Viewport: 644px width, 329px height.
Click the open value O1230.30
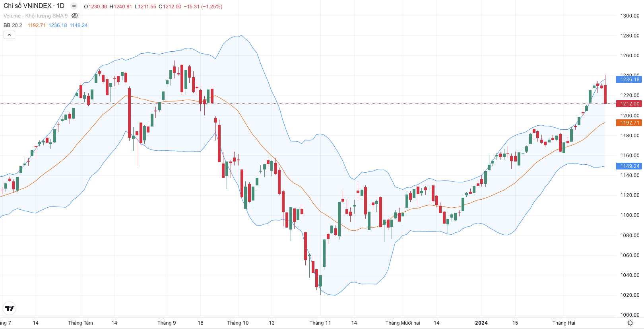(x=95, y=7)
